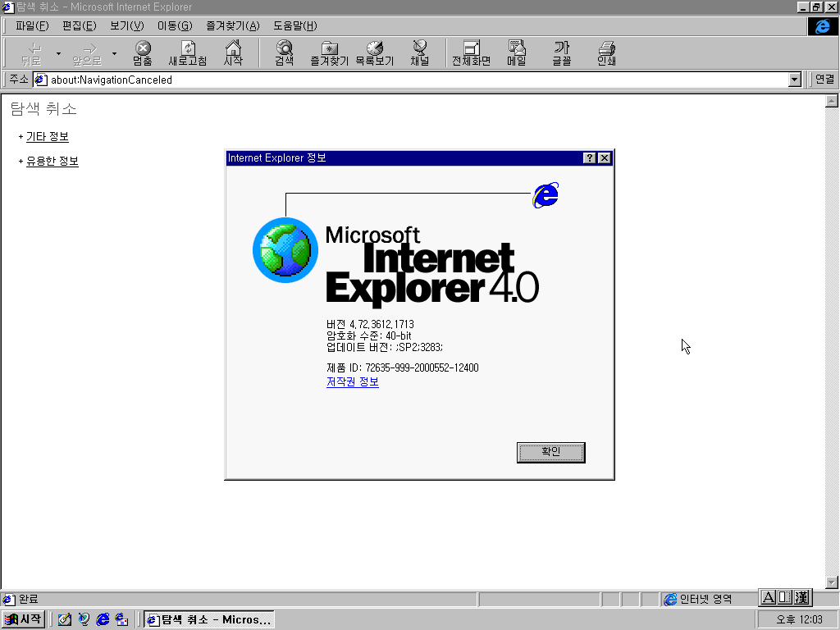This screenshot has height=630, width=840.
Task: Refresh the page with 새로고침 icon
Action: pyautogui.click(x=188, y=53)
